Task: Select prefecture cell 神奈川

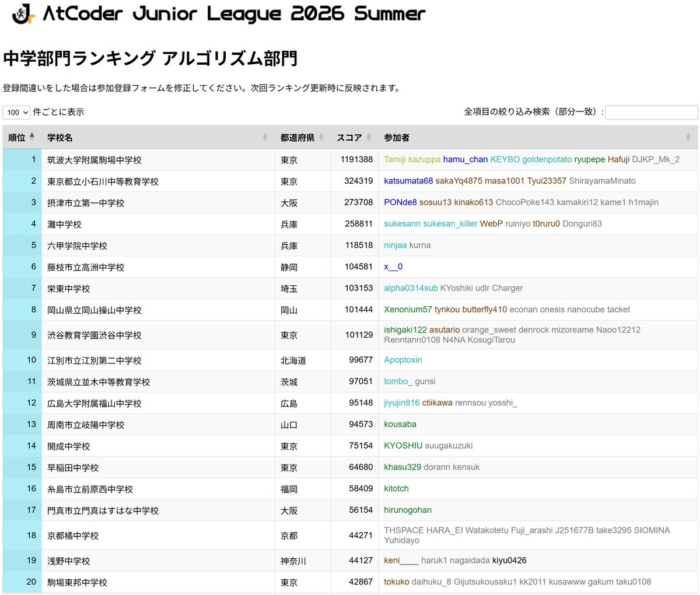Action: click(x=293, y=561)
